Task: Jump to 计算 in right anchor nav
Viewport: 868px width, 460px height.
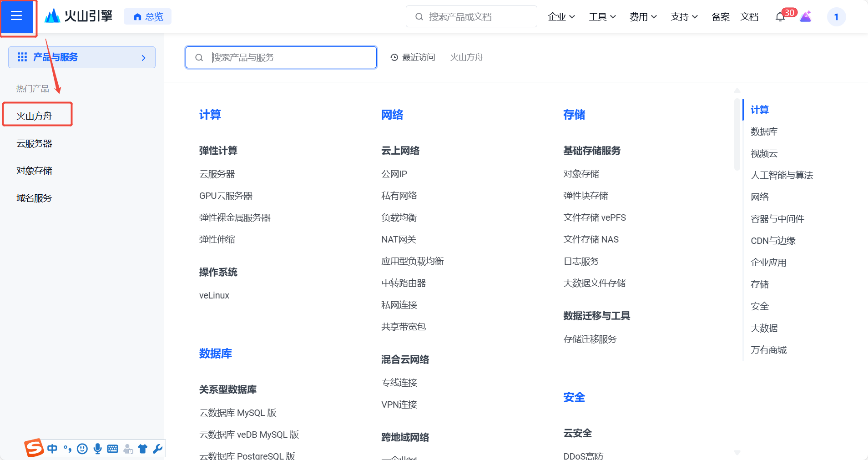Action: (x=760, y=110)
